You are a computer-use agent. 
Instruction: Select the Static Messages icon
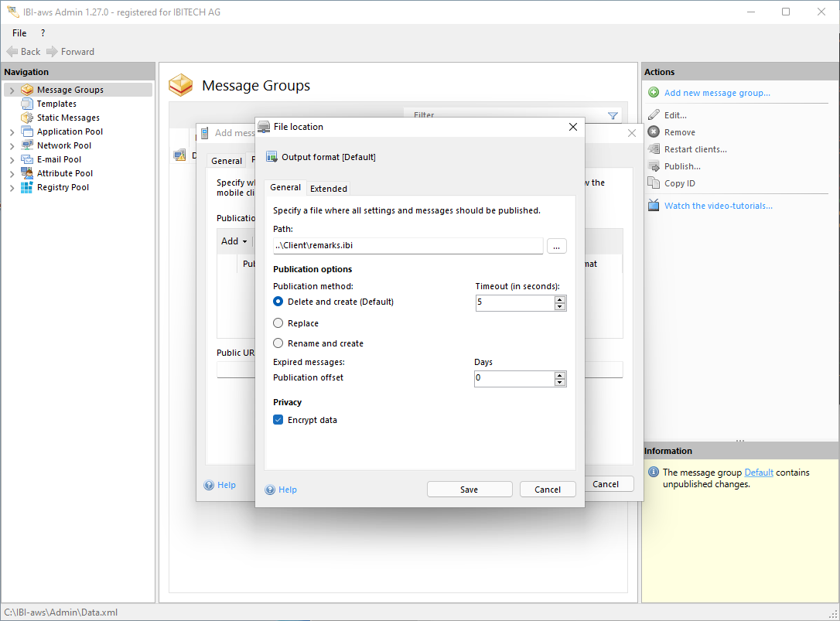click(x=27, y=118)
